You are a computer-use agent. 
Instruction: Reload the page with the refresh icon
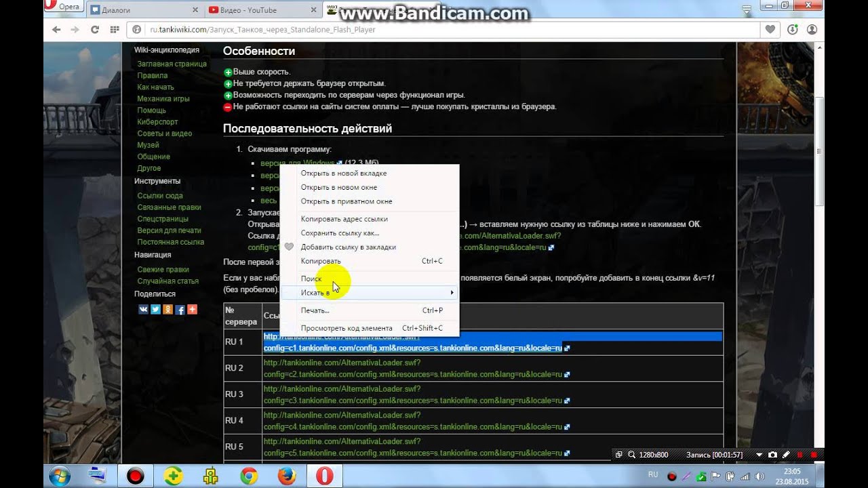coord(95,30)
